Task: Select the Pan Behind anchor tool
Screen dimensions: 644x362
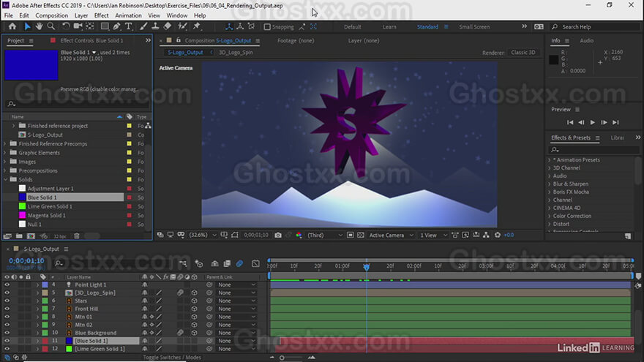Action: pyautogui.click(x=90, y=26)
